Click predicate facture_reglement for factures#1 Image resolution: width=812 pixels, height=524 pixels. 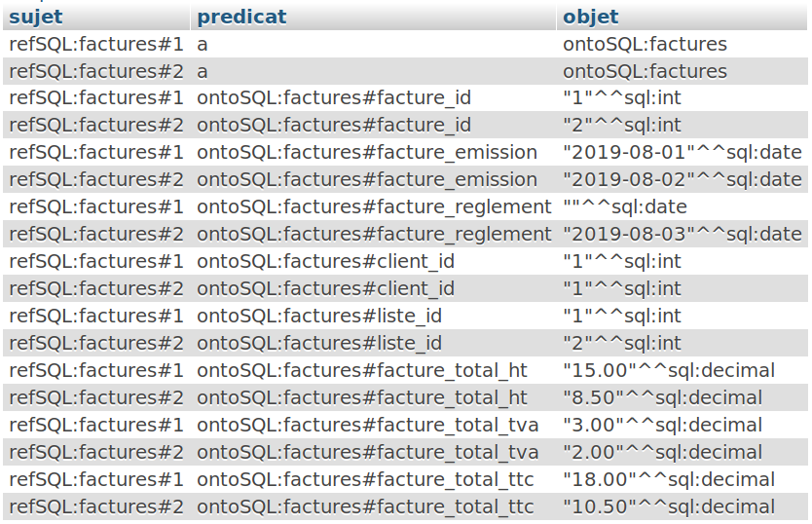coord(374,207)
